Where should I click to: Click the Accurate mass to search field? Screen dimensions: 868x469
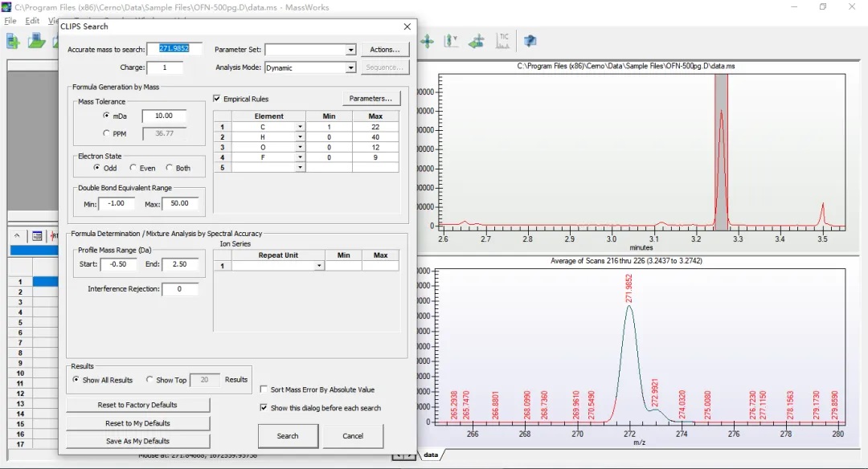[174, 49]
